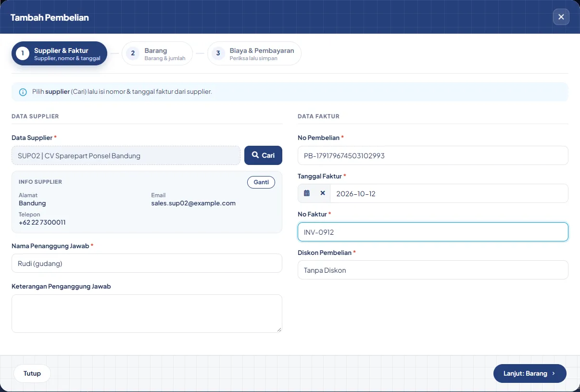Click the Tutup button

[x=32, y=374]
